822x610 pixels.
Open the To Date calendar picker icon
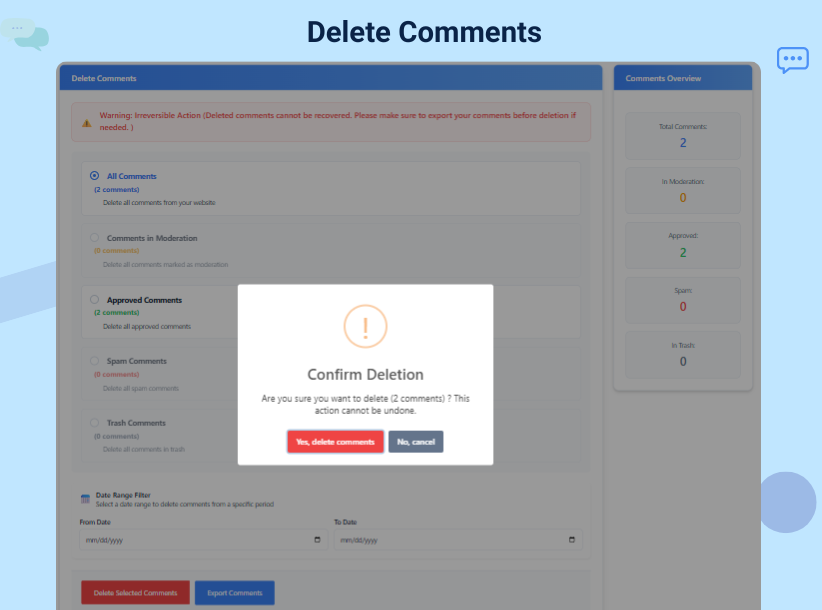[x=572, y=540]
